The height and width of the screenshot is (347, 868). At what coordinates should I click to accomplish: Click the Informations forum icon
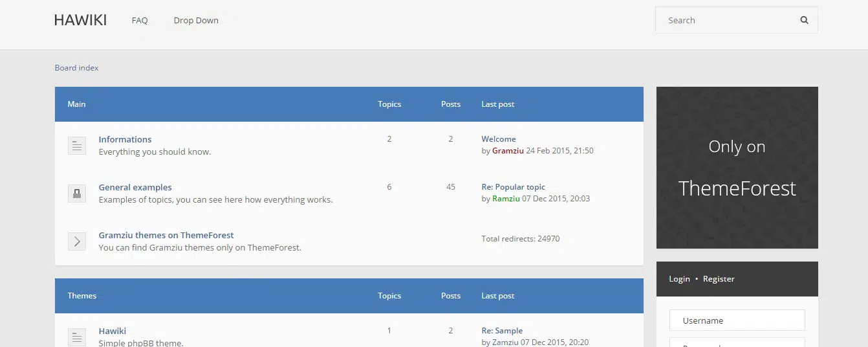click(77, 146)
